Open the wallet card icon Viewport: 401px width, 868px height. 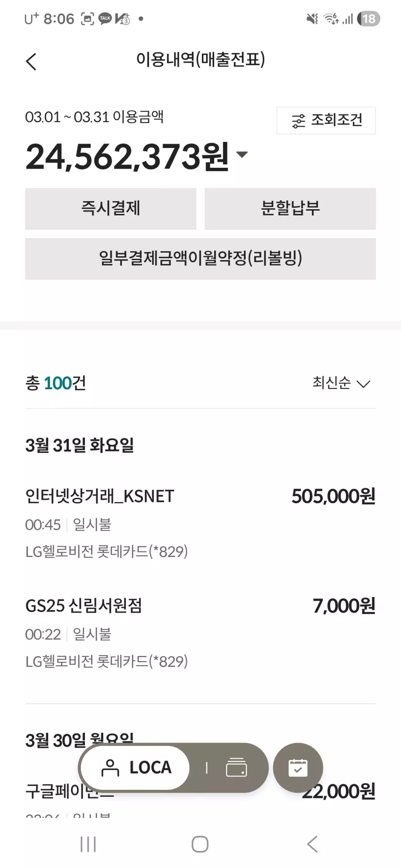click(x=236, y=768)
